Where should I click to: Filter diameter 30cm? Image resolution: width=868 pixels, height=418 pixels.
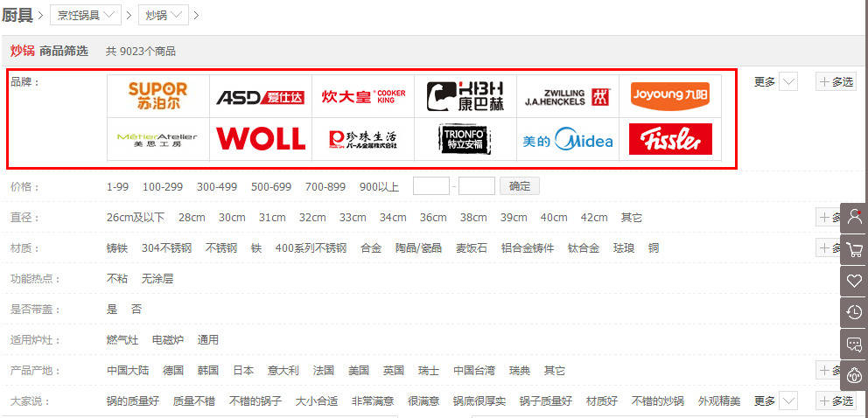tap(232, 217)
